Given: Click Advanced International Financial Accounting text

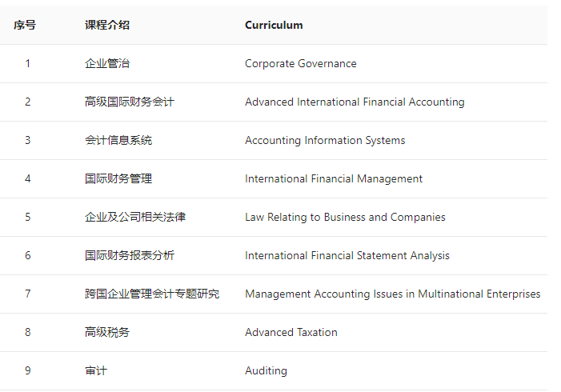Looking at the screenshot, I should pos(355,102).
